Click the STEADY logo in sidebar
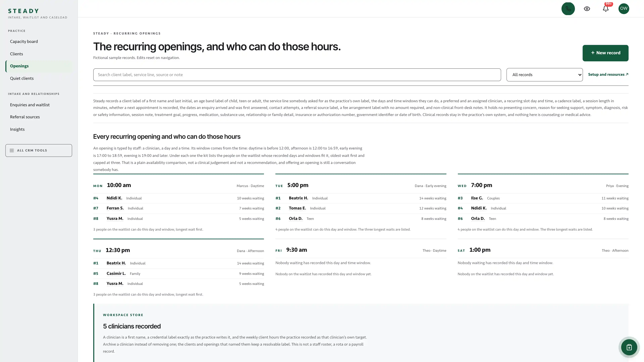Screen dimensions: 644x362 [23, 11]
